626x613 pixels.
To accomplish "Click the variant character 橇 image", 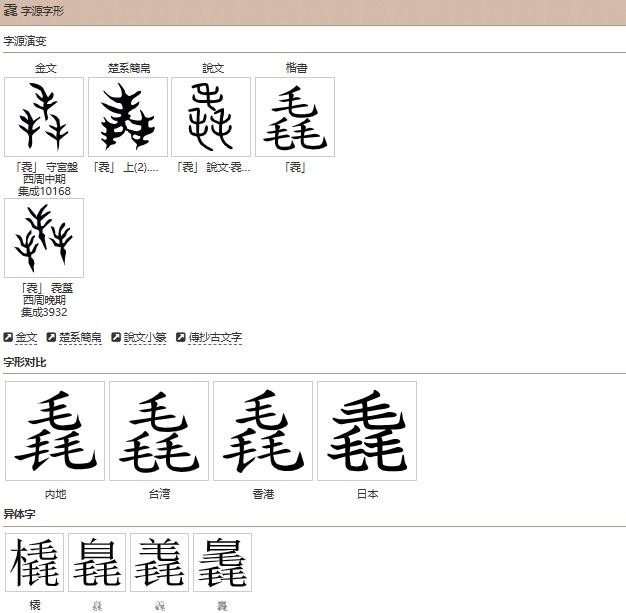I will click(35, 563).
